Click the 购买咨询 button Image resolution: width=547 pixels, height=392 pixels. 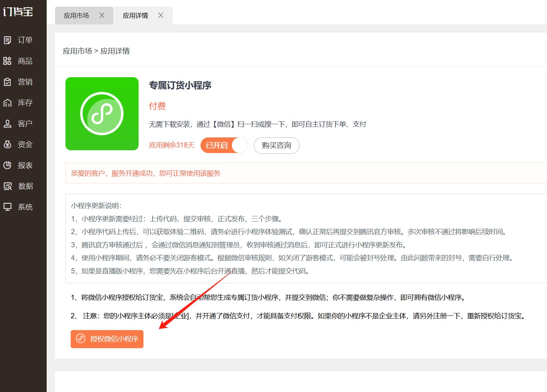click(x=276, y=145)
